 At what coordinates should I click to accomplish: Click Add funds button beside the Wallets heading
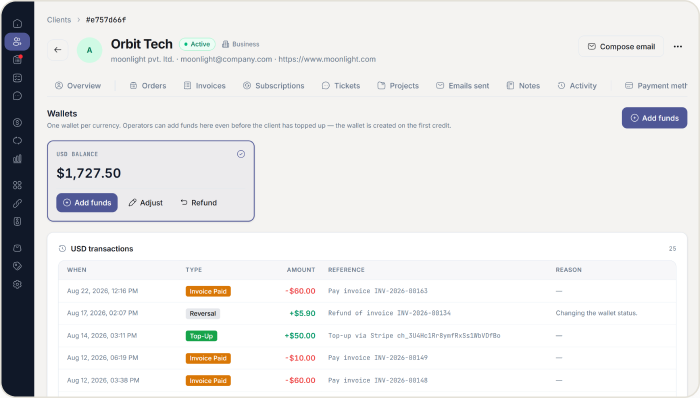pos(654,118)
